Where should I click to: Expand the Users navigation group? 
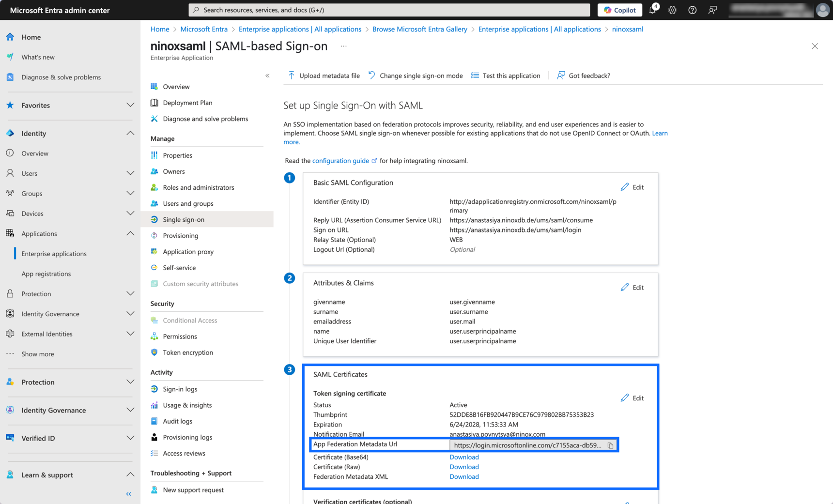pyautogui.click(x=130, y=173)
